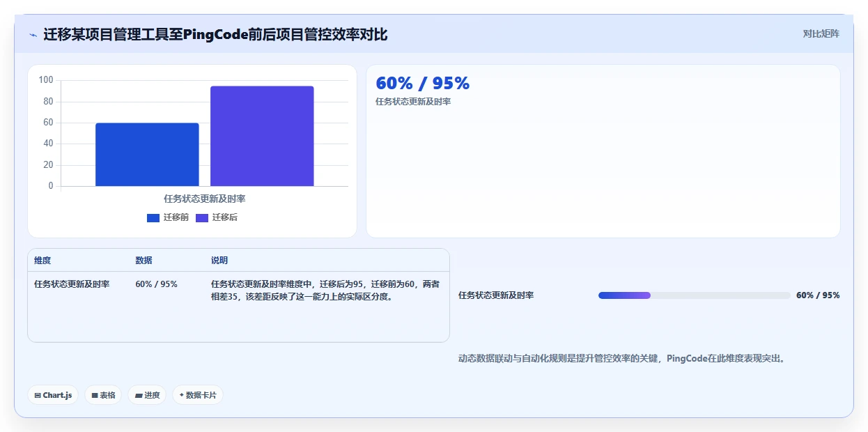Toggle the 迁移前 legend item
868x432 pixels.
click(168, 217)
